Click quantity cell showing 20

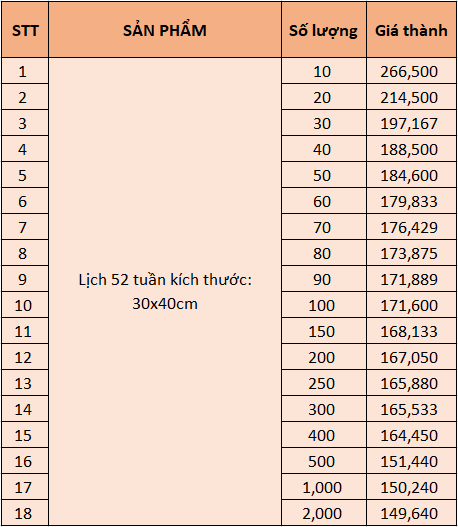pos(324,97)
